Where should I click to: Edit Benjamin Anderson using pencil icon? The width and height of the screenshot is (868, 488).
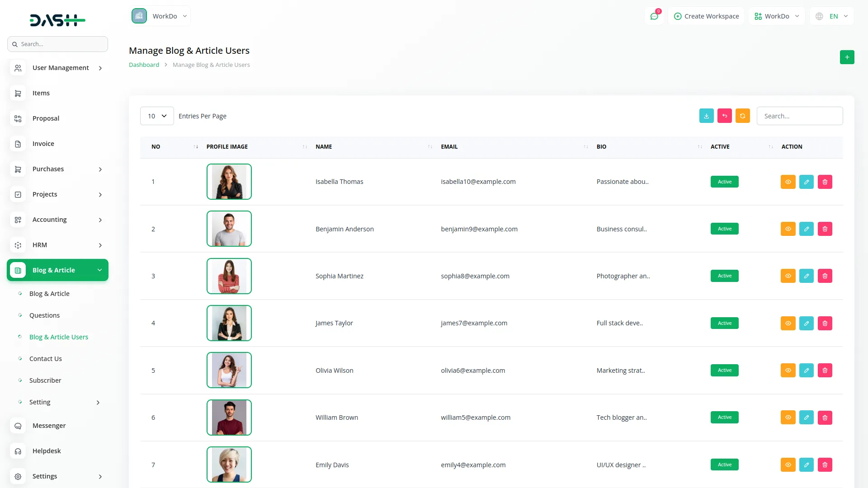pyautogui.click(x=806, y=229)
